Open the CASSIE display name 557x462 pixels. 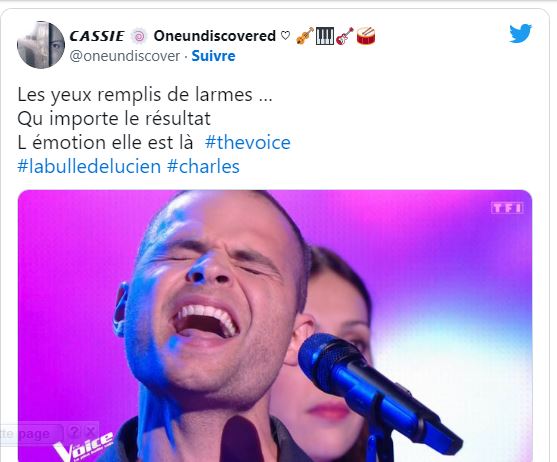(x=97, y=36)
